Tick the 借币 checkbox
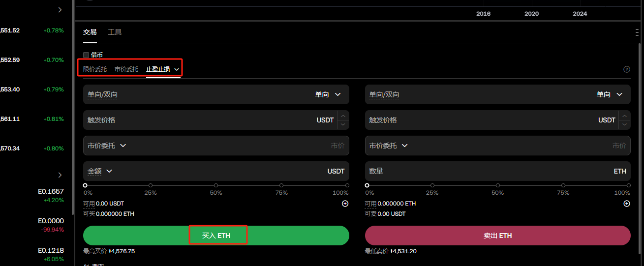The width and height of the screenshot is (644, 266). pos(86,55)
